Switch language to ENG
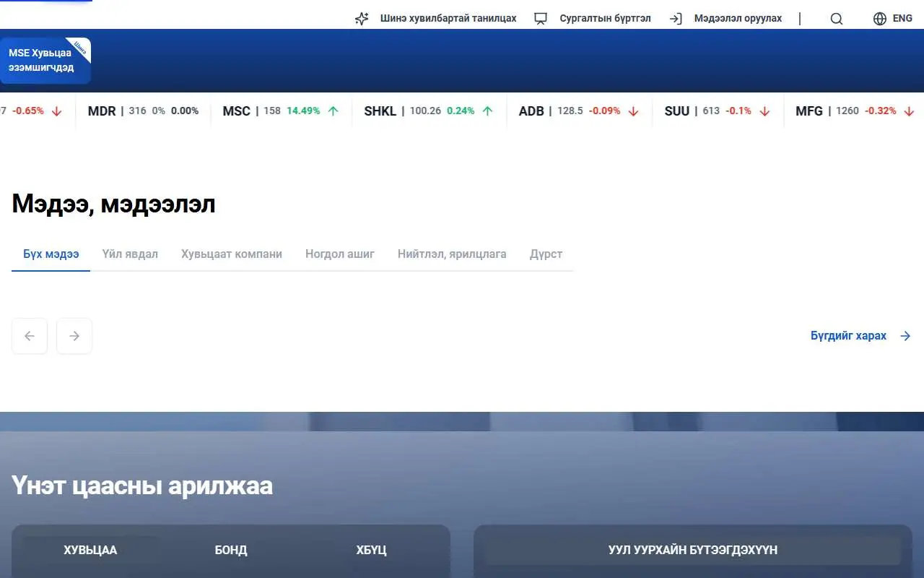 point(902,19)
